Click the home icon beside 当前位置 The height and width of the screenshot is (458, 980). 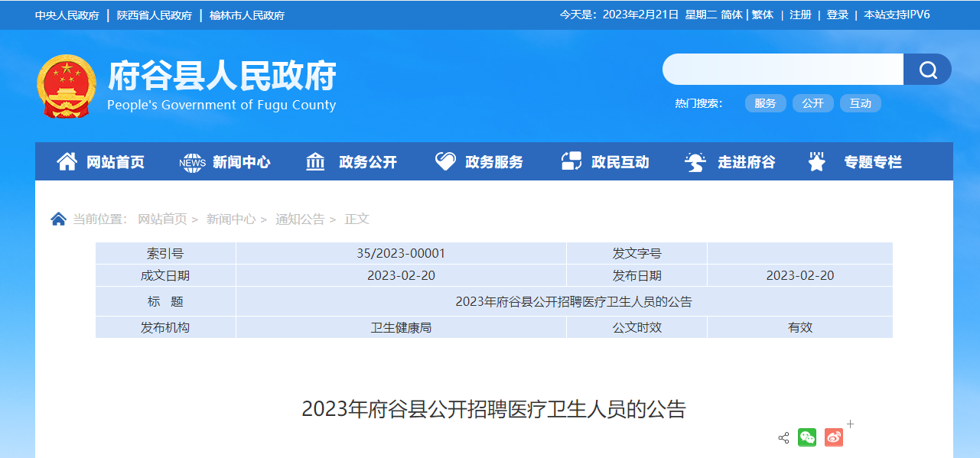click(x=58, y=219)
